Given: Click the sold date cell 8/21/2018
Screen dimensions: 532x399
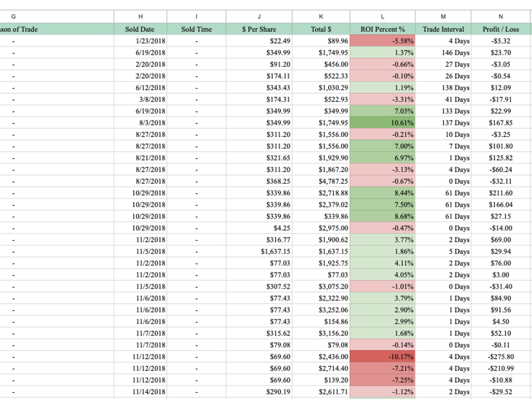Looking at the screenshot, I should (140, 158).
